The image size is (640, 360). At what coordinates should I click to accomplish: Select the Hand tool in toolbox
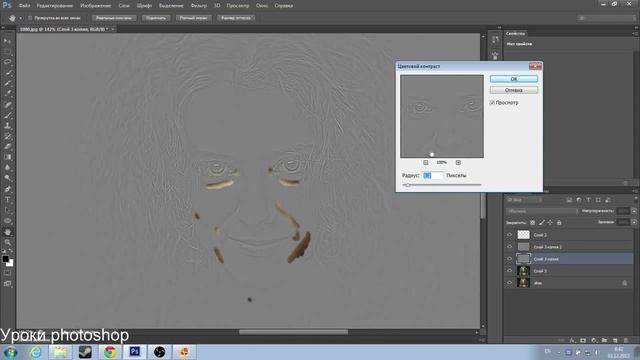coord(7,232)
